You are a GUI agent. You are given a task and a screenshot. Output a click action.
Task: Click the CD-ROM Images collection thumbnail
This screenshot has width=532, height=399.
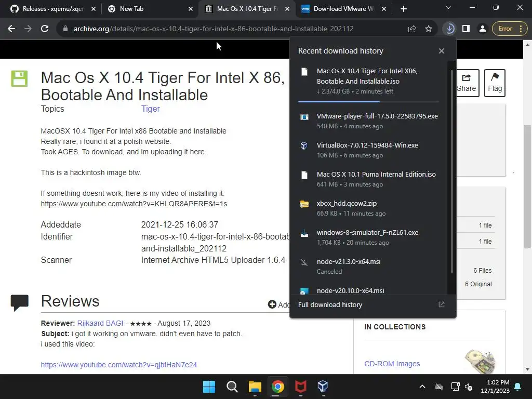point(480,362)
